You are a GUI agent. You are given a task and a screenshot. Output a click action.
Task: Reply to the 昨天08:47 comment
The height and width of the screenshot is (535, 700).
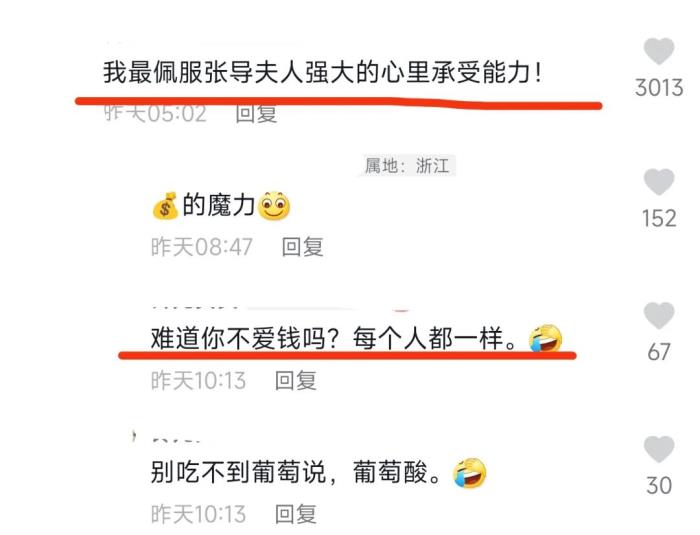pyautogui.click(x=302, y=247)
